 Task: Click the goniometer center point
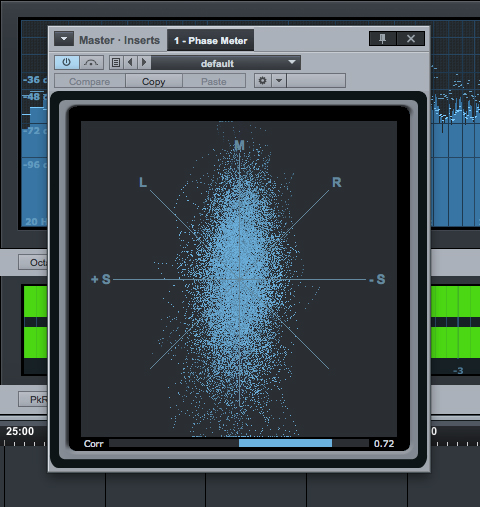(239, 279)
